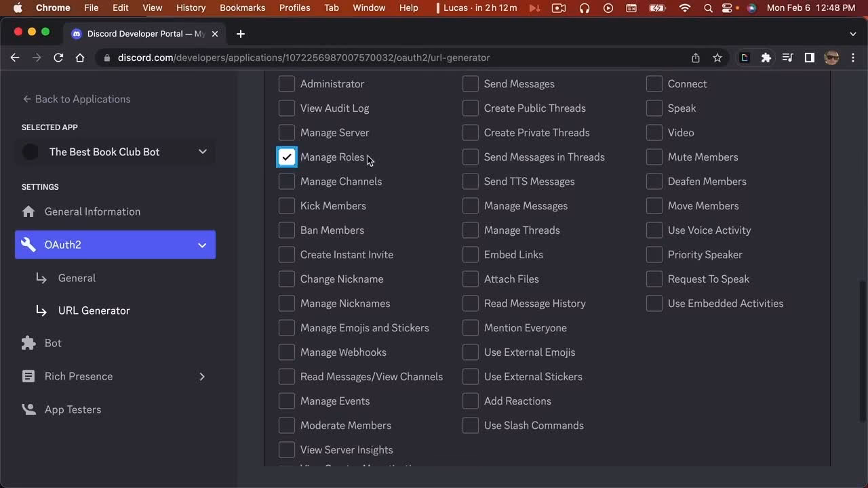Image resolution: width=868 pixels, height=488 pixels.
Task: Click the battery icon in the menu bar
Action: 657,8
